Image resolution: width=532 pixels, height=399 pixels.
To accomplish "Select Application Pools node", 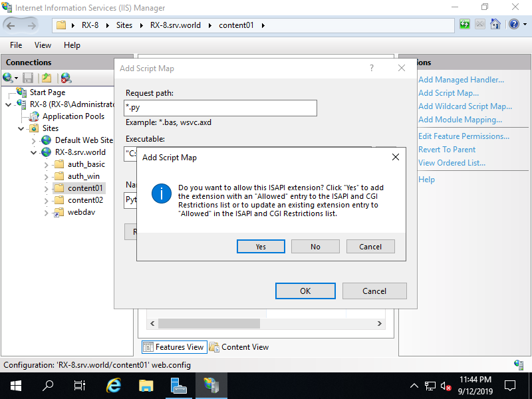I will (73, 116).
